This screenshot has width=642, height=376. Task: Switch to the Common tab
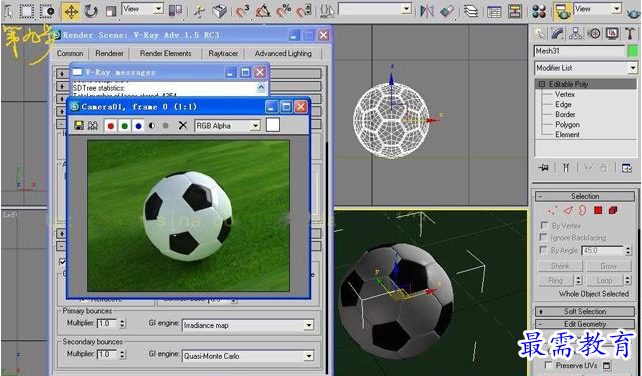pyautogui.click(x=70, y=53)
